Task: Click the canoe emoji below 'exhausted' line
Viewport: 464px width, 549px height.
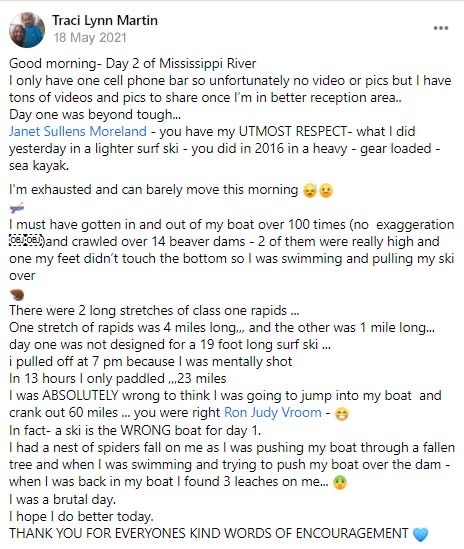Action: (17, 208)
